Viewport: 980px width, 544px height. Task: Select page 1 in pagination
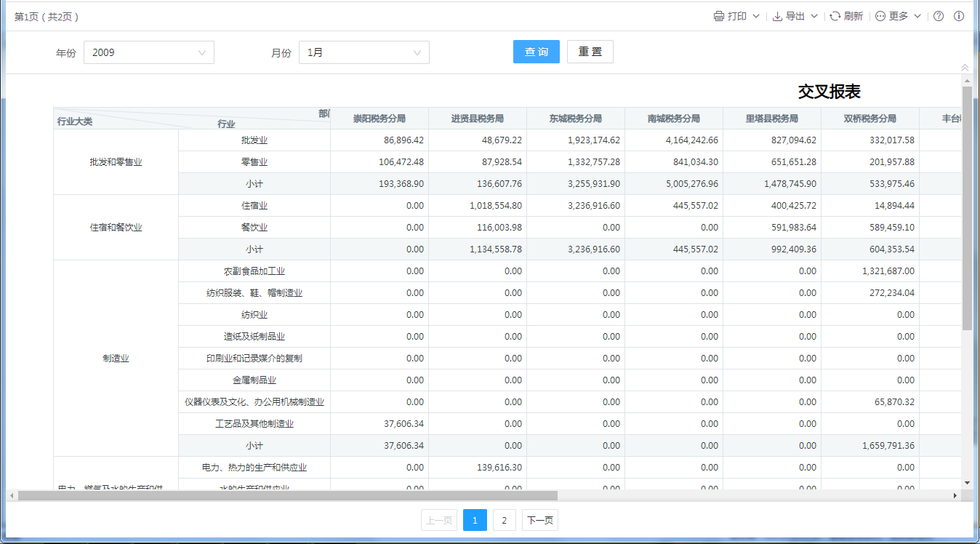tap(475, 520)
